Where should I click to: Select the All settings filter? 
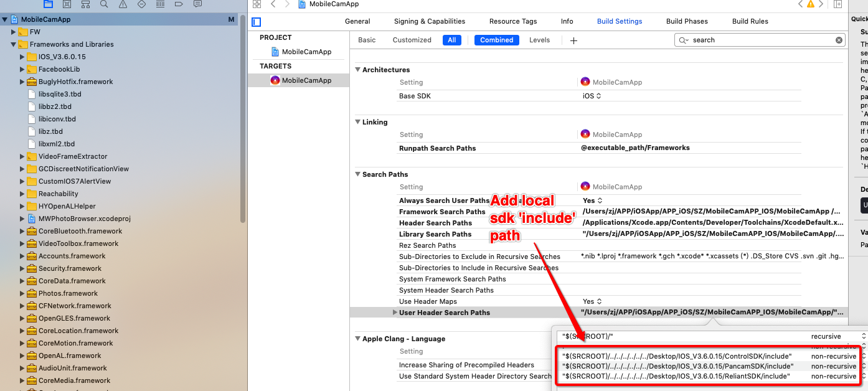[451, 40]
